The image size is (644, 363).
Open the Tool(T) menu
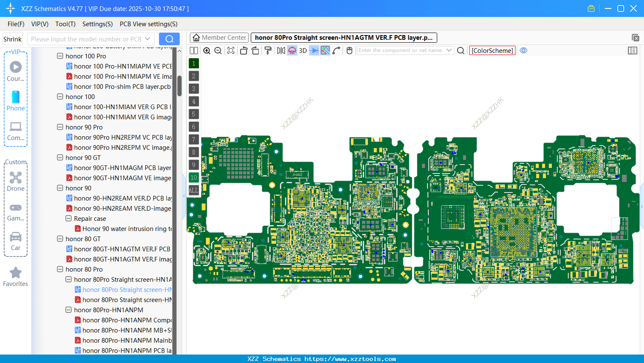66,24
